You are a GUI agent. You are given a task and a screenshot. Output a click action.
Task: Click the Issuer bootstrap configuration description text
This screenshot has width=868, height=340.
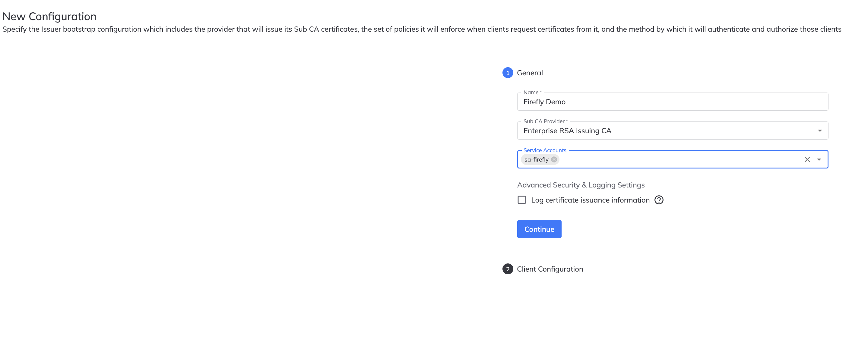[422, 29]
